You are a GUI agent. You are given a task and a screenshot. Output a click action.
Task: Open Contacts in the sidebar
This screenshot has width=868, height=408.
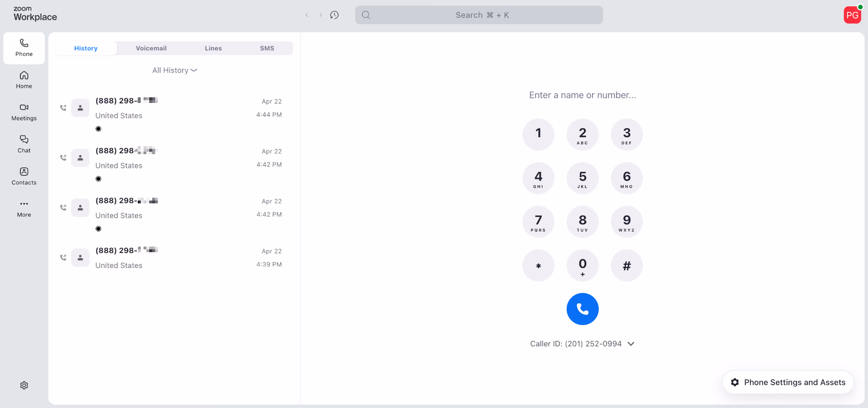click(x=24, y=177)
